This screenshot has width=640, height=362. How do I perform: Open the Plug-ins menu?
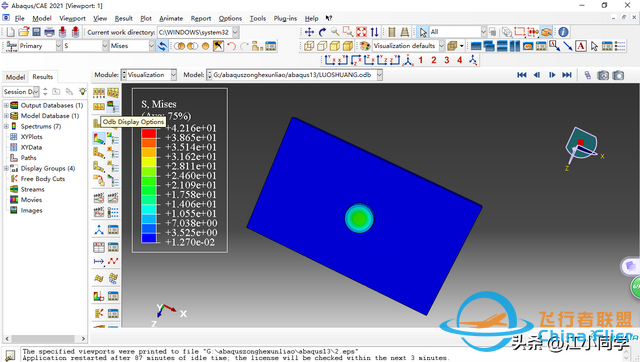click(x=285, y=18)
